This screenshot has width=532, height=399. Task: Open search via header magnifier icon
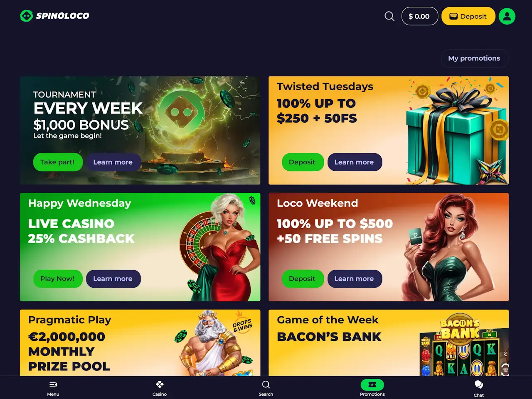[389, 16]
